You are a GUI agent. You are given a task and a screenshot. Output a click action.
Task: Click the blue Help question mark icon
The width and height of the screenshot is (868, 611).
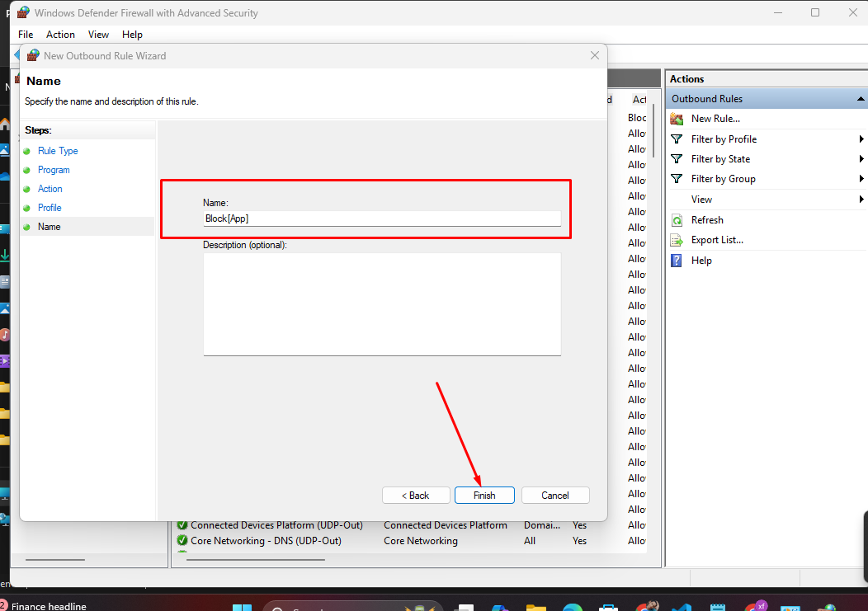[677, 261]
